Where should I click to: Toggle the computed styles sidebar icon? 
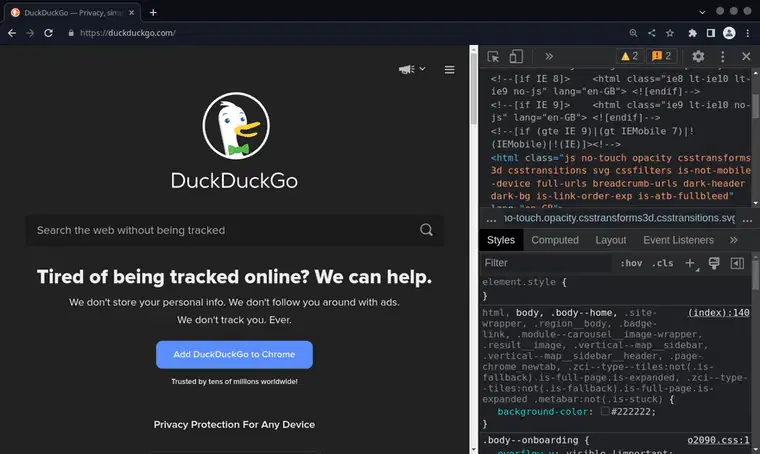(x=737, y=263)
